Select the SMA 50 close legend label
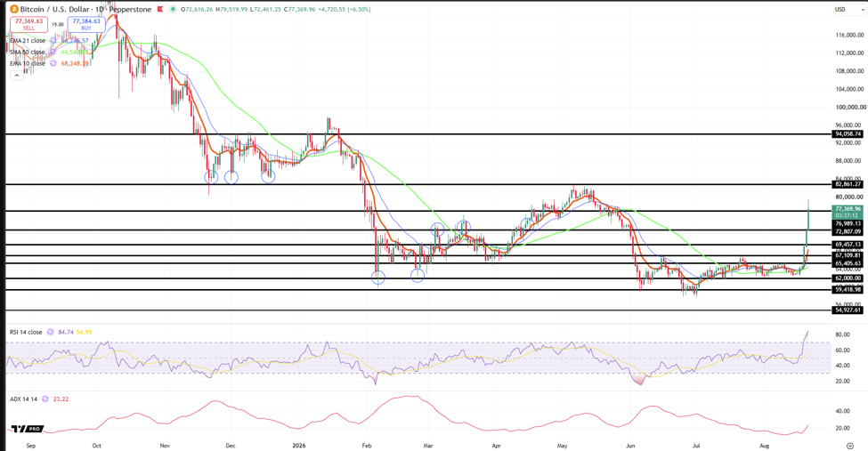Image resolution: width=868 pixels, height=451 pixels. coord(28,52)
